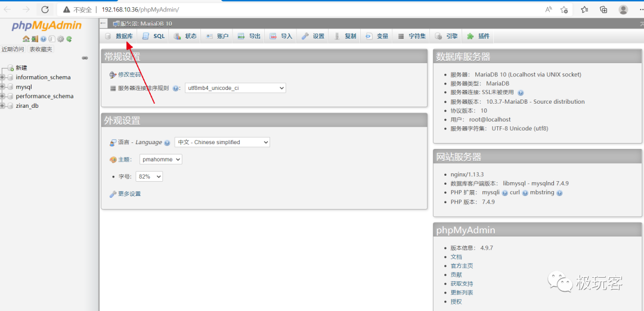Click browser refresh button
644x311 pixels.
(45, 10)
